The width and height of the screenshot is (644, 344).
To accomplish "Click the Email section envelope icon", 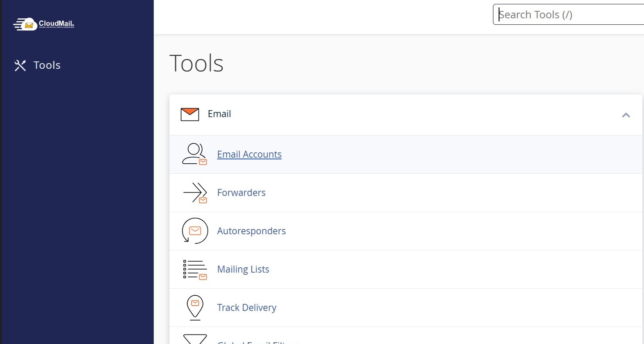I will [x=190, y=114].
